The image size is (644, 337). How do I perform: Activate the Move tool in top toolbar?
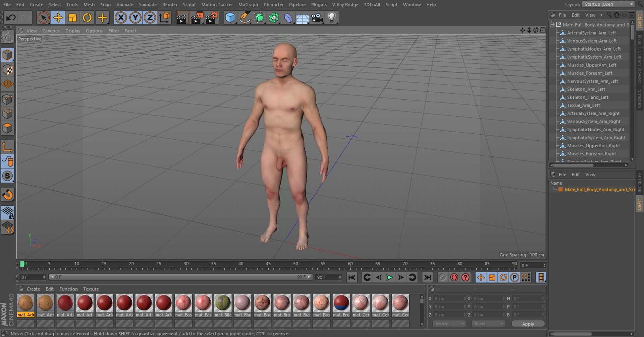coord(58,17)
